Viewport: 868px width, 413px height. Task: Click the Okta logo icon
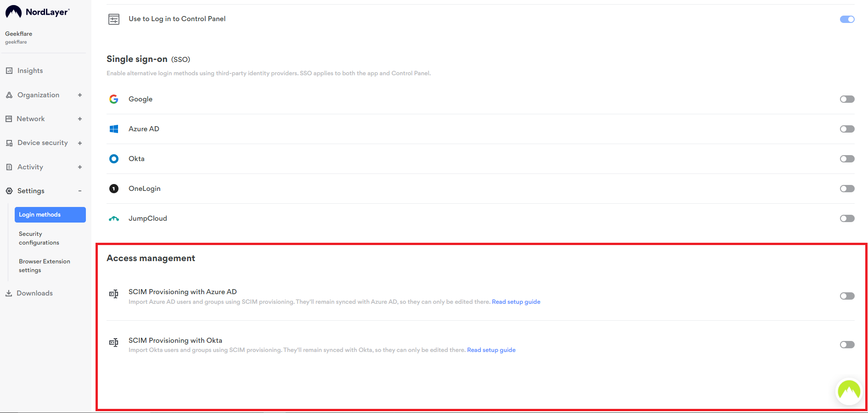(x=114, y=159)
